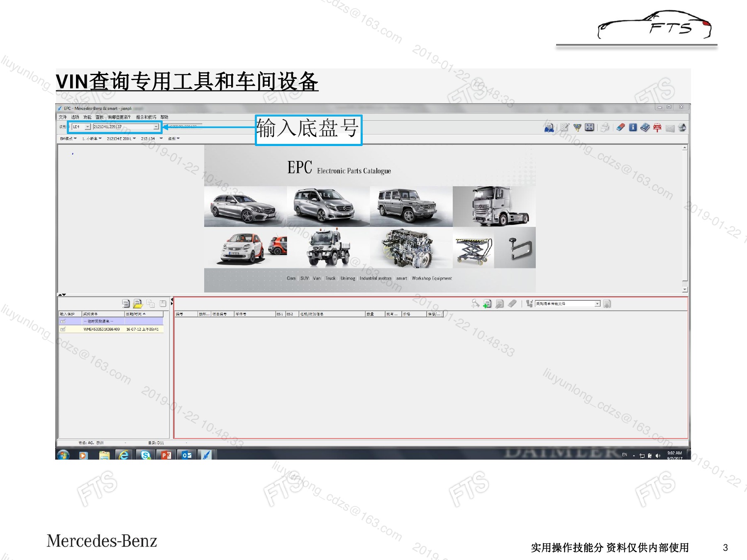Open the help book icon
Screen dimensions: 747x560
point(645,127)
